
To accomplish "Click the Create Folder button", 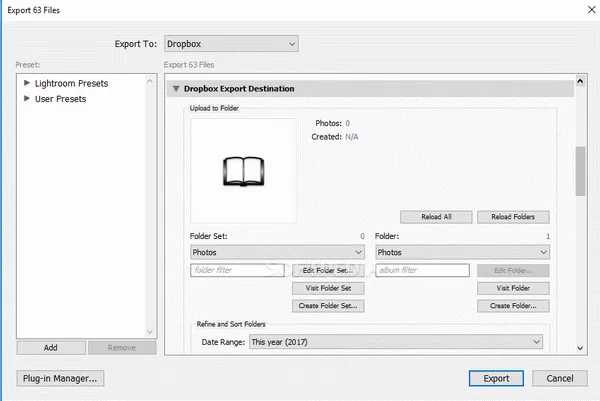I will [x=513, y=306].
